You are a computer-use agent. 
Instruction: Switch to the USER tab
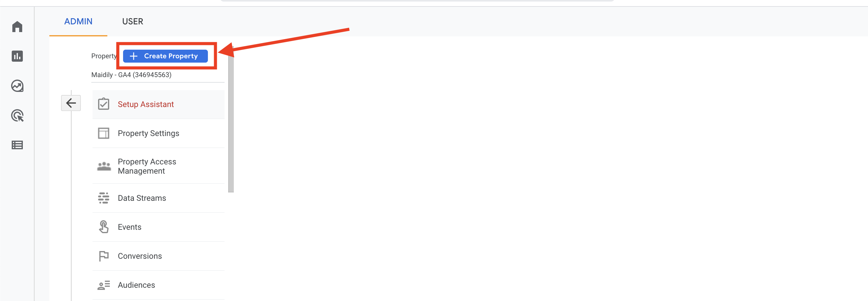132,22
